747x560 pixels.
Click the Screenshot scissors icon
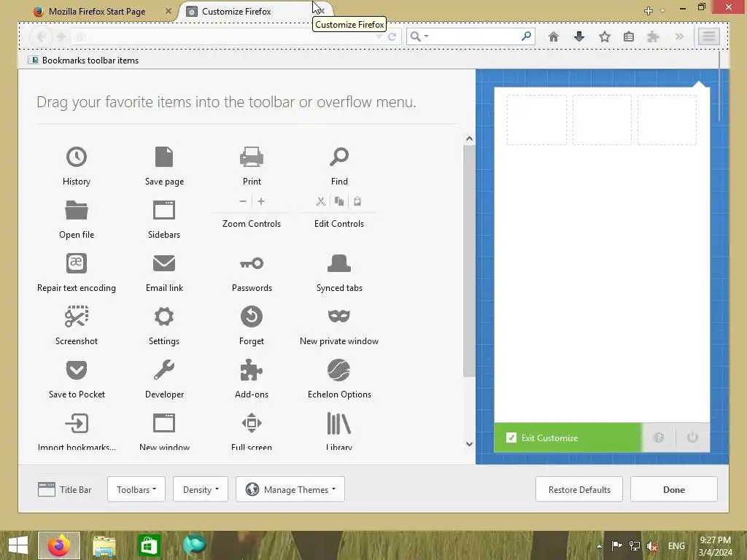click(x=76, y=316)
